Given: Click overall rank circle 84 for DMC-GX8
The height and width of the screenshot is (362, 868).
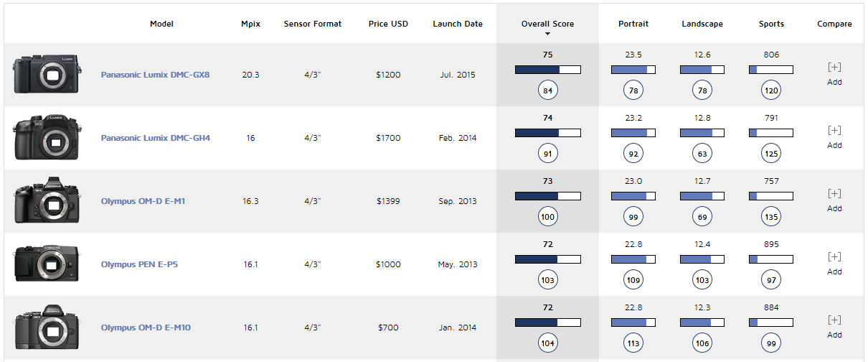Looking at the screenshot, I should pos(548,90).
